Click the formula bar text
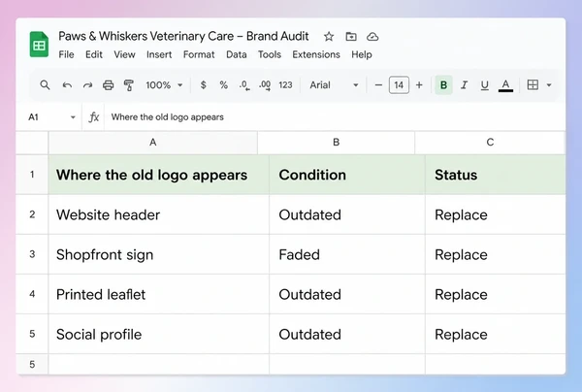Image resolution: width=582 pixels, height=392 pixels. coord(168,117)
